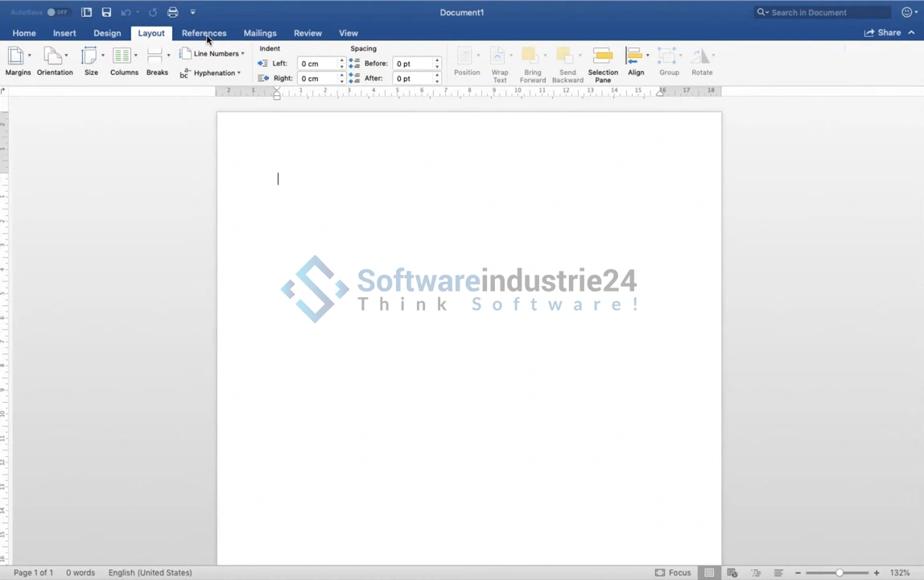Click the Save icon in title bar
The image size is (924, 580).
pyautogui.click(x=106, y=12)
